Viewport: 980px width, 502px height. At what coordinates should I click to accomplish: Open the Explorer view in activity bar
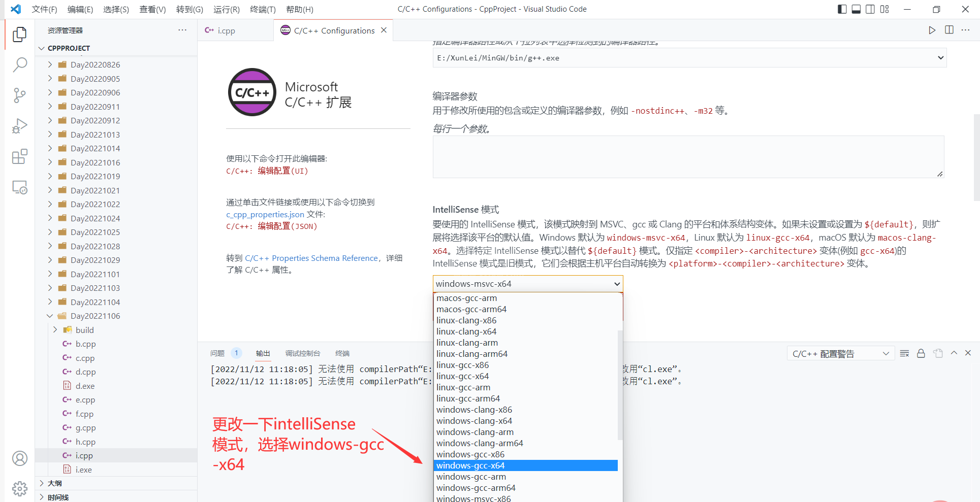click(x=19, y=34)
